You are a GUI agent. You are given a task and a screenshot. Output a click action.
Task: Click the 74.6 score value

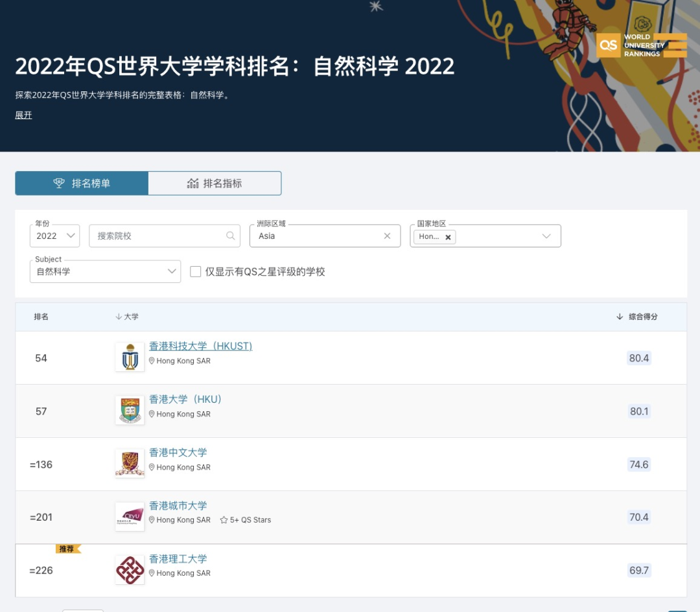point(639,464)
